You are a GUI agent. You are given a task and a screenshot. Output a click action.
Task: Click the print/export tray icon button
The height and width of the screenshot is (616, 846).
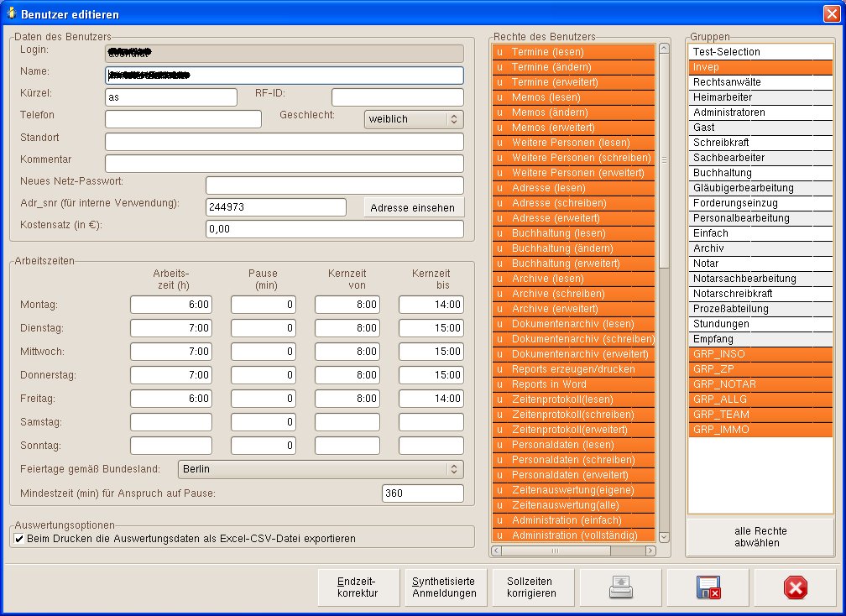pos(620,587)
